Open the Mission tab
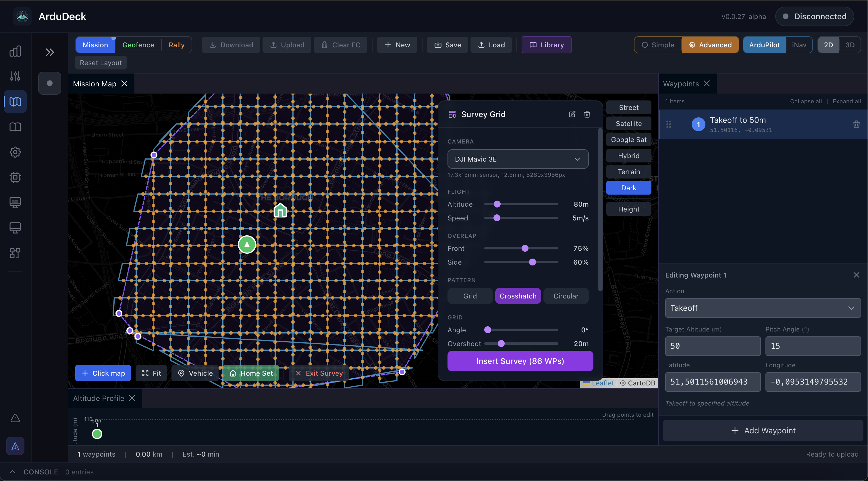 95,45
